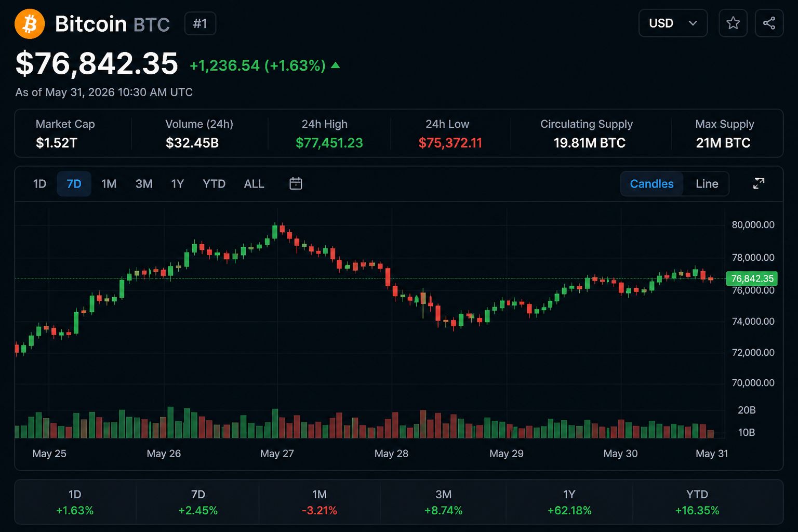Click the peak green candle near May 27
The height and width of the screenshot is (532, 798).
[x=274, y=231]
